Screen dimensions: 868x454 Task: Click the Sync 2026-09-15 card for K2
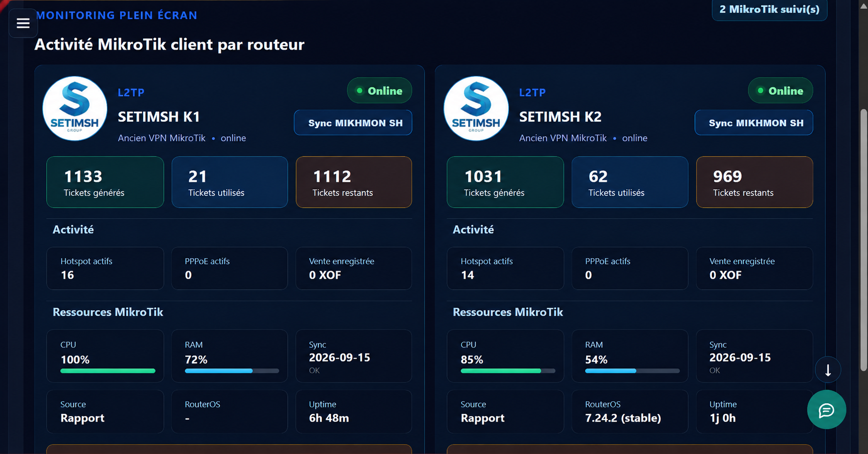(754, 356)
